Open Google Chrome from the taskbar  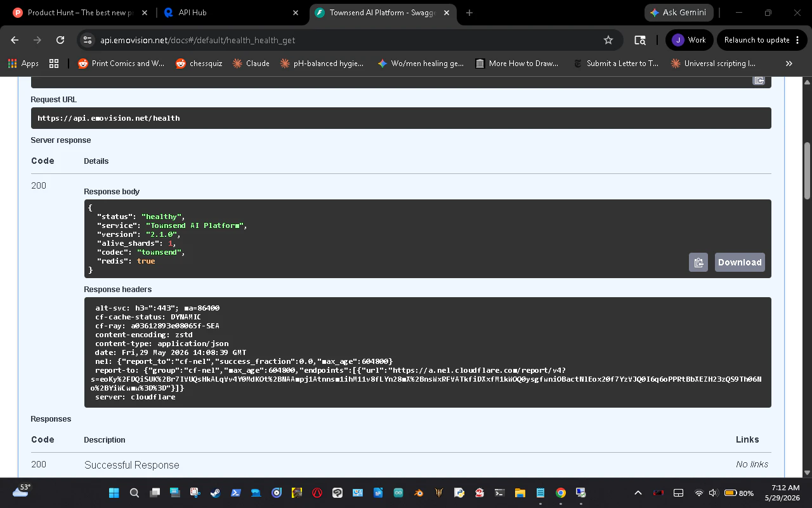point(561,493)
